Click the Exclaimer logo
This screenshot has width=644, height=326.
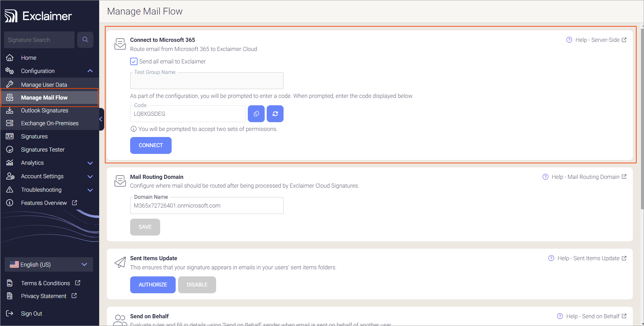38,15
